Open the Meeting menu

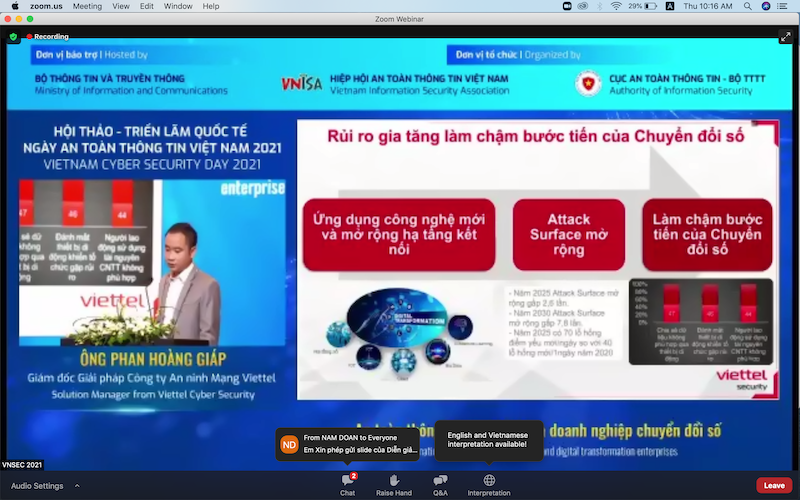pos(87,6)
